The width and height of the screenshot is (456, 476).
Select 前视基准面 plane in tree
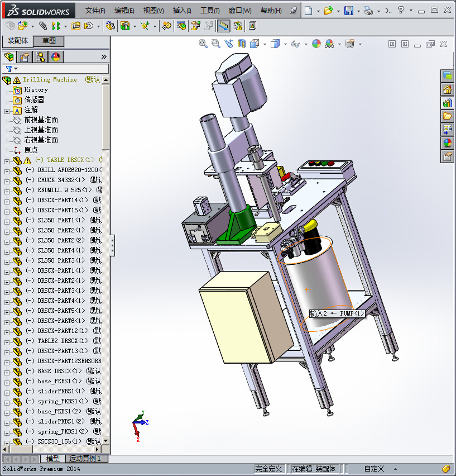pos(41,120)
